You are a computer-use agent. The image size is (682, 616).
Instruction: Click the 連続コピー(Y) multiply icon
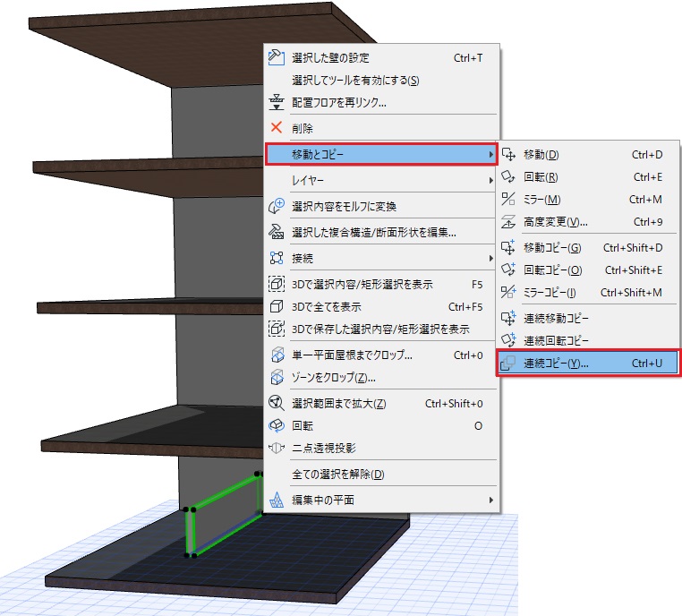coord(508,363)
